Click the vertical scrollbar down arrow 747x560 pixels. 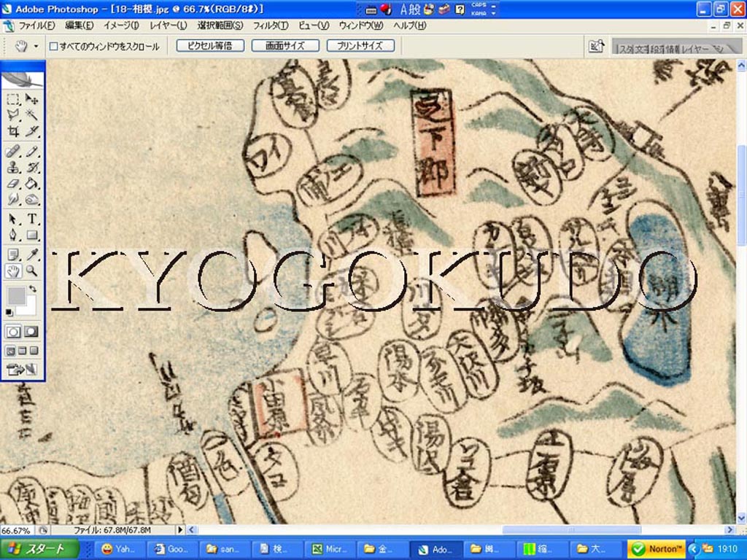[741, 518]
